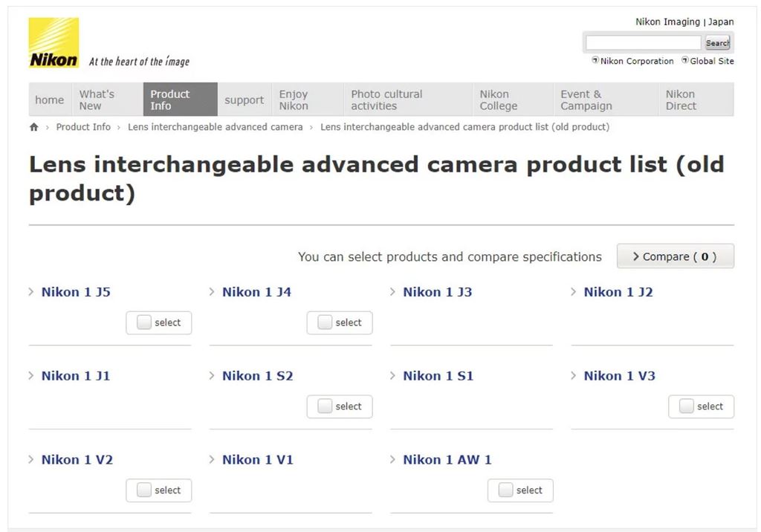Click the Global Site link icon

pyautogui.click(x=684, y=60)
